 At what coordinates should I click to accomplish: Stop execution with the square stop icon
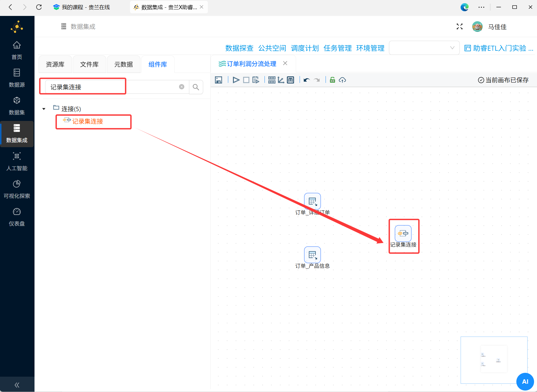coord(246,80)
